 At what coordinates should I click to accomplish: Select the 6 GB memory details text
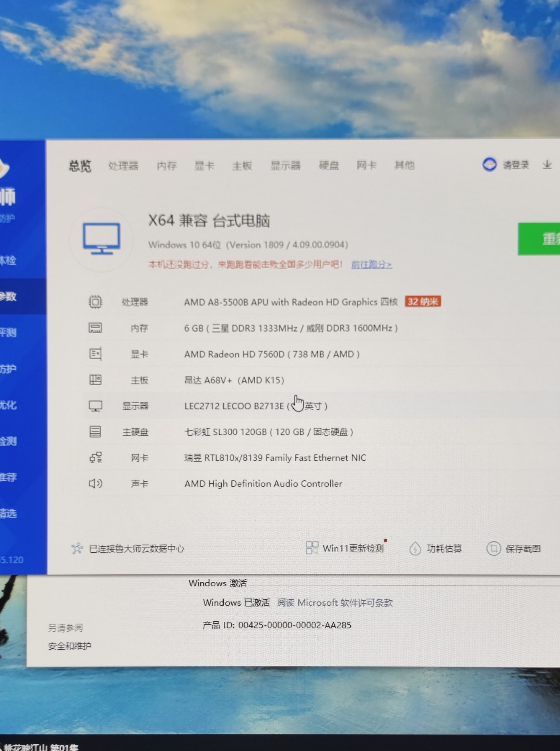[291, 328]
